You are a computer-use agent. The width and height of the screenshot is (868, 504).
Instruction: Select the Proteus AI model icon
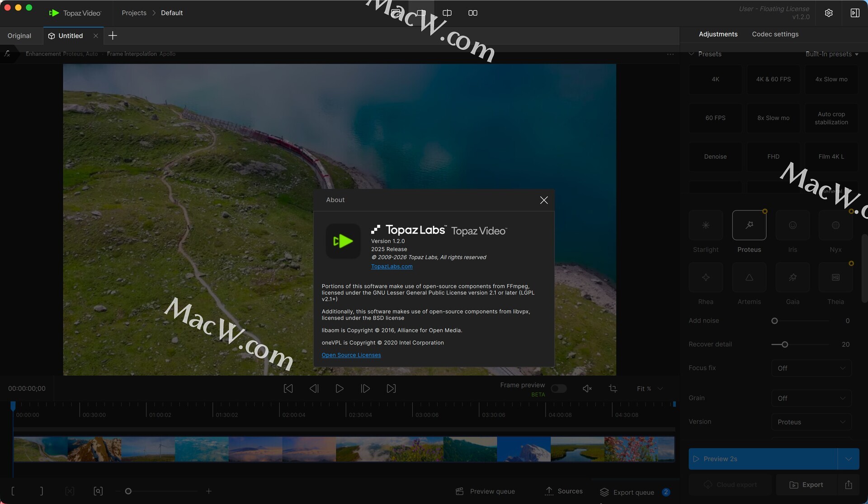click(749, 225)
